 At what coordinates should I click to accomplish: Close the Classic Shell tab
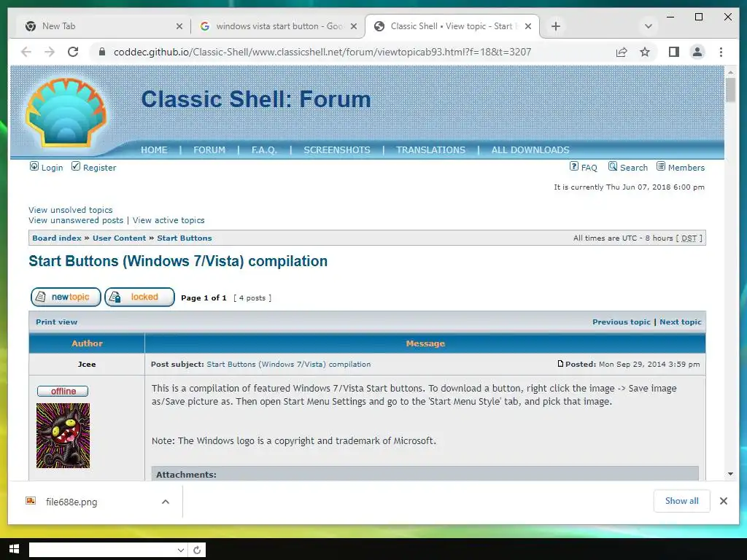coord(528,26)
